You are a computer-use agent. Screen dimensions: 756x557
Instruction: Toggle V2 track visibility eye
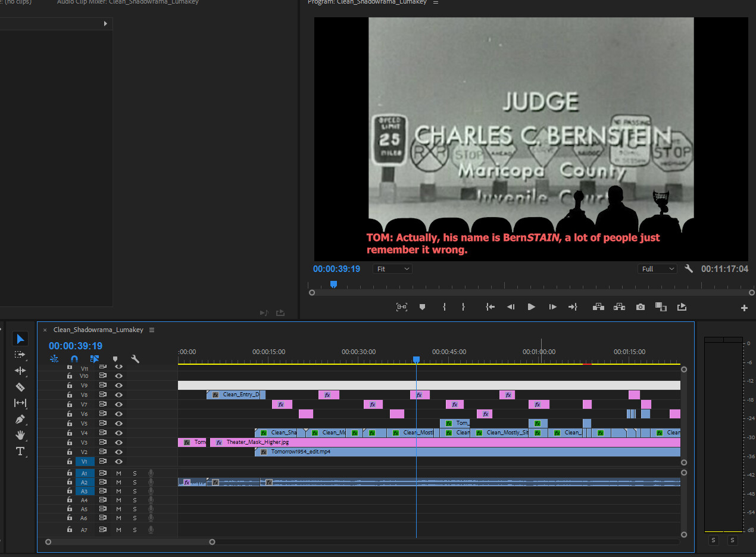click(119, 452)
